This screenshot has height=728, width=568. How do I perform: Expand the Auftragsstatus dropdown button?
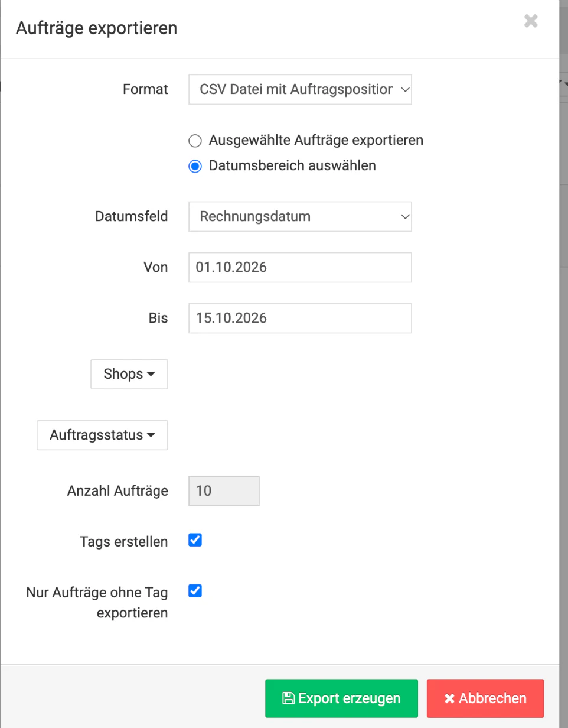[102, 435]
